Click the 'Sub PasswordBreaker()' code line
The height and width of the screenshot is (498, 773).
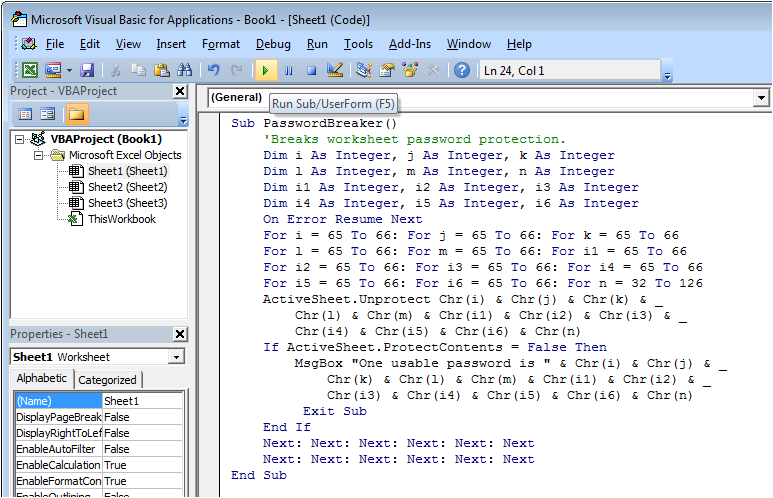tap(314, 123)
